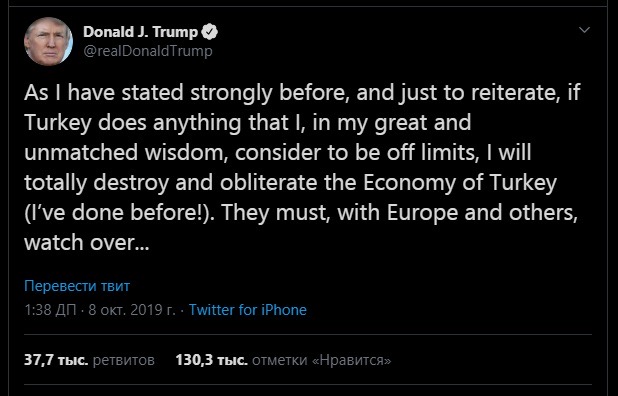The width and height of the screenshot is (618, 396).
Task: Click the "with Europe and others" phrase
Action: 457,213
